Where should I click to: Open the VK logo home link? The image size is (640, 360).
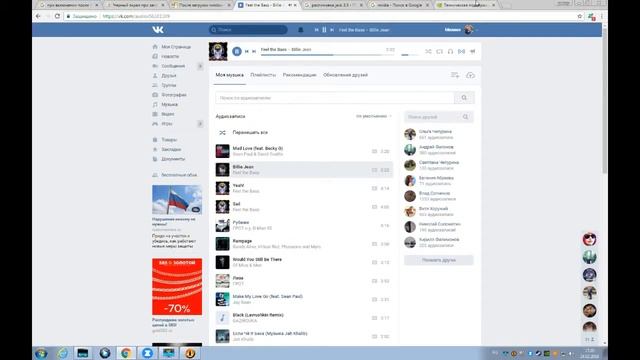158,30
